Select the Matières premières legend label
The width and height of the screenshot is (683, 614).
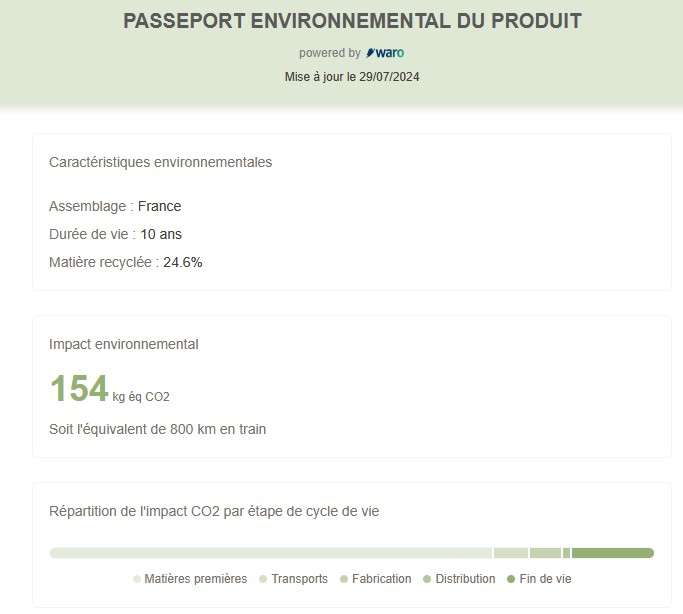point(196,579)
